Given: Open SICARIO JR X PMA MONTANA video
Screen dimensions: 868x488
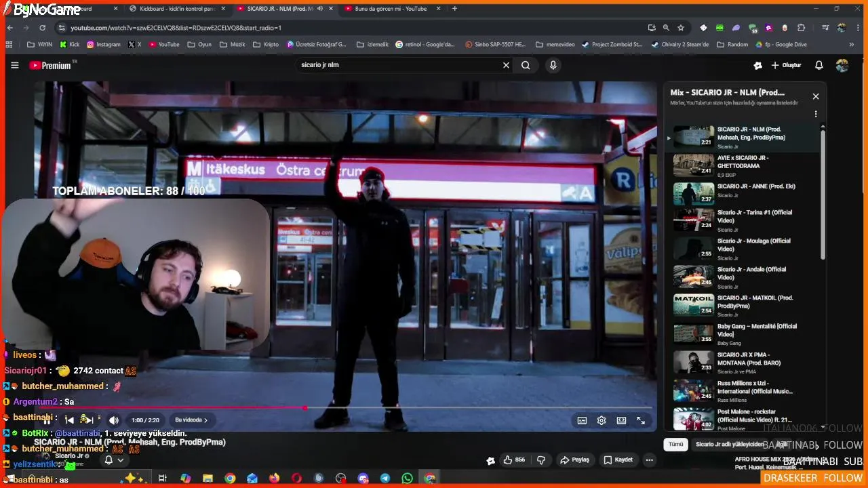Looking at the screenshot, I should coord(746,363).
